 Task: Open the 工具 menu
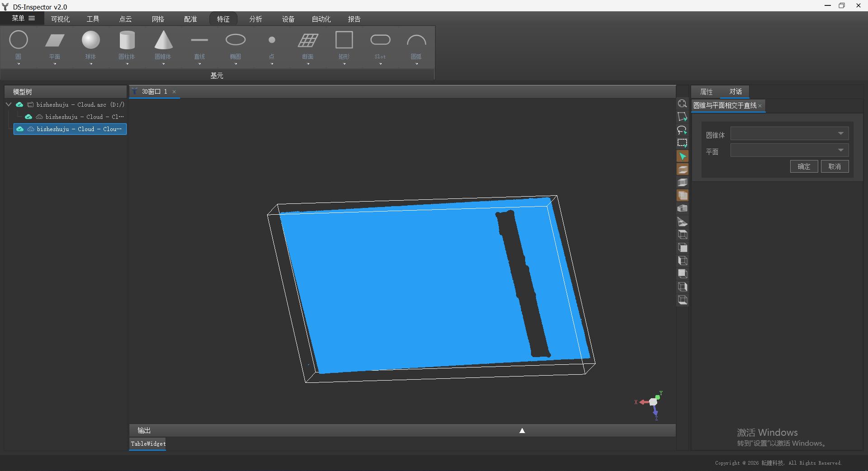pos(93,19)
